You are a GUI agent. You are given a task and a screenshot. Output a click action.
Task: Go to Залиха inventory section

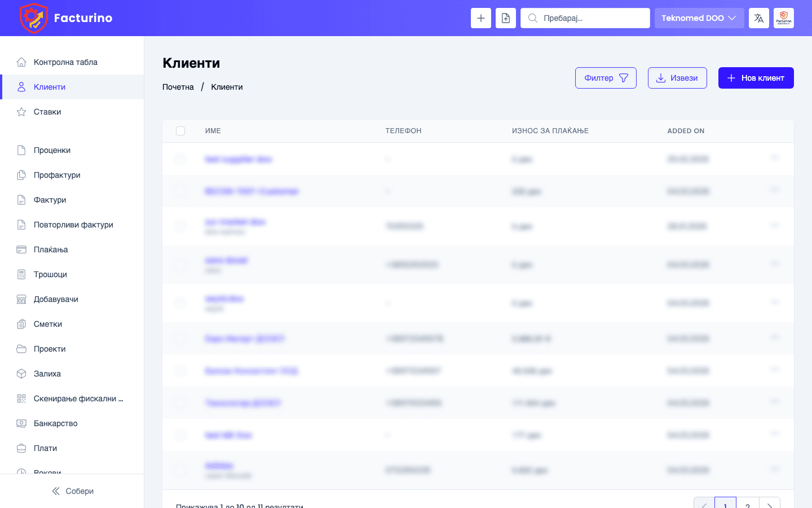click(x=47, y=374)
